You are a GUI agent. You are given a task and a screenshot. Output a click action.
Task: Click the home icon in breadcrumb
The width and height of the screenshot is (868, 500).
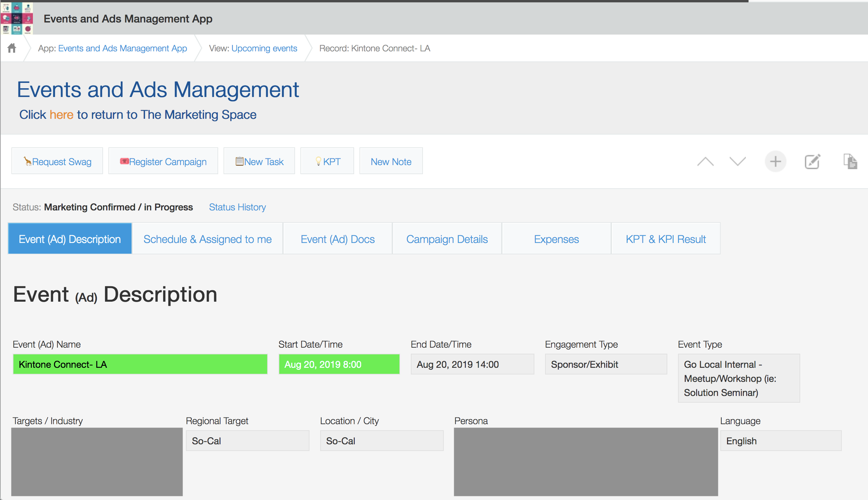[x=12, y=48]
